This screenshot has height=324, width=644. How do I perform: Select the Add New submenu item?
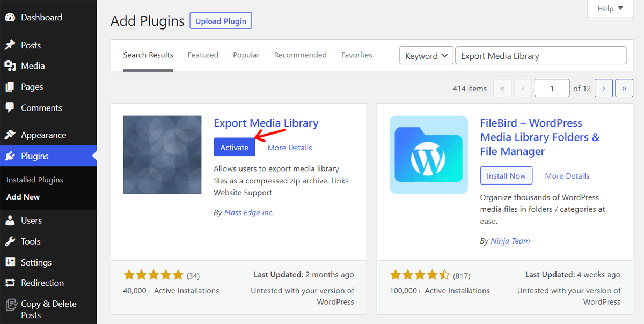click(23, 197)
